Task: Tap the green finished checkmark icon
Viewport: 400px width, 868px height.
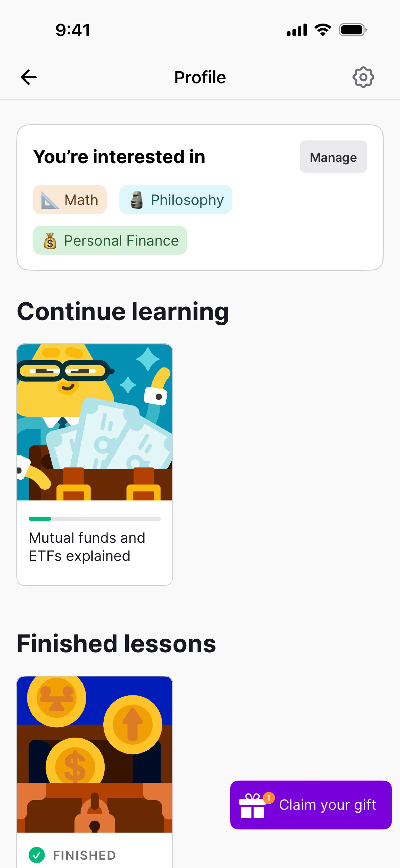Action: (x=37, y=855)
